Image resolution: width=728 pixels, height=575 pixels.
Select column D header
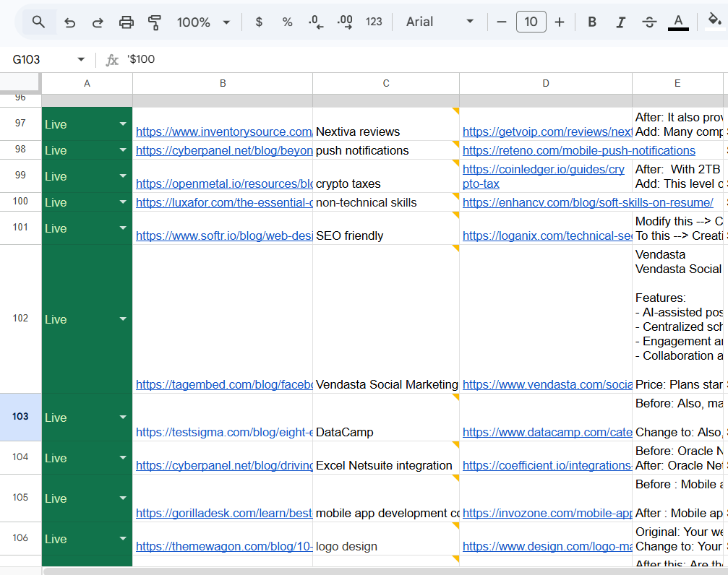click(x=546, y=84)
